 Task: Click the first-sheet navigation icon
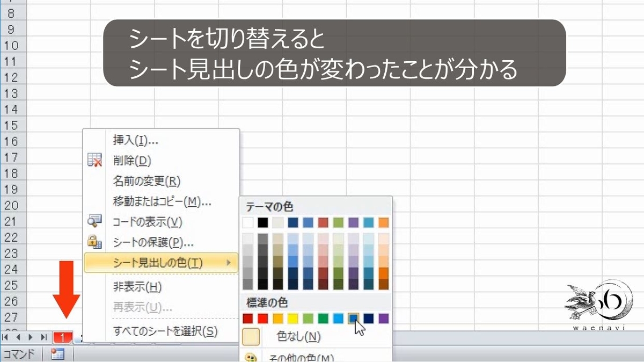pyautogui.click(x=5, y=338)
